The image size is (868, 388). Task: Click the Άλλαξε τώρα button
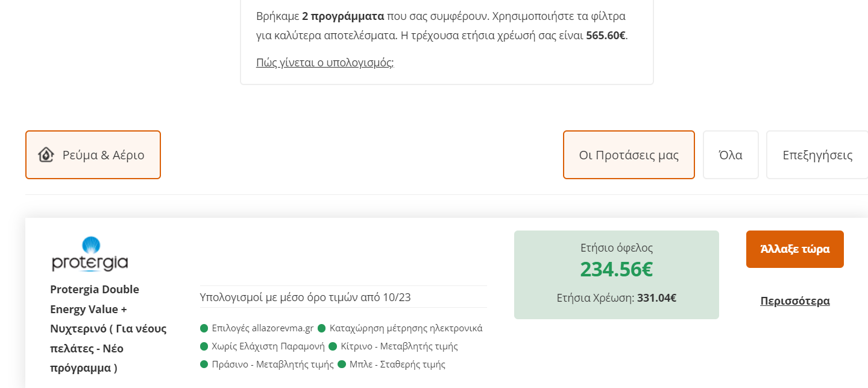(795, 249)
